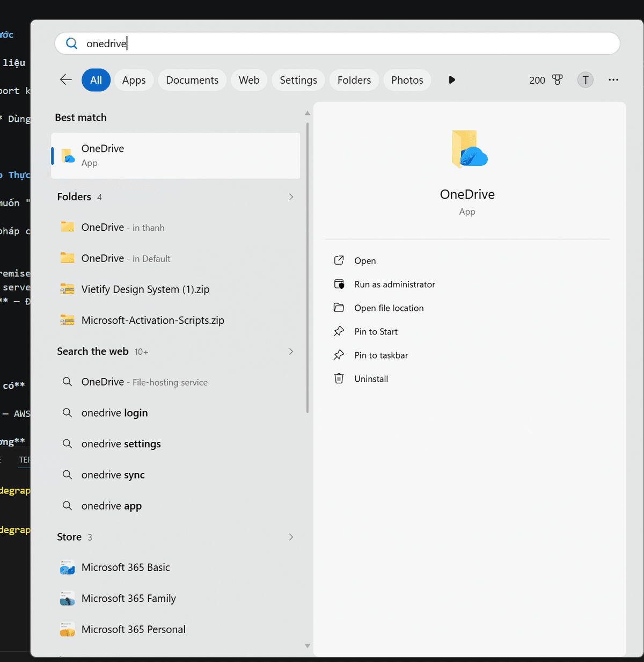Click the Run as administrator shield icon
Image resolution: width=644 pixels, height=662 pixels.
(x=339, y=284)
